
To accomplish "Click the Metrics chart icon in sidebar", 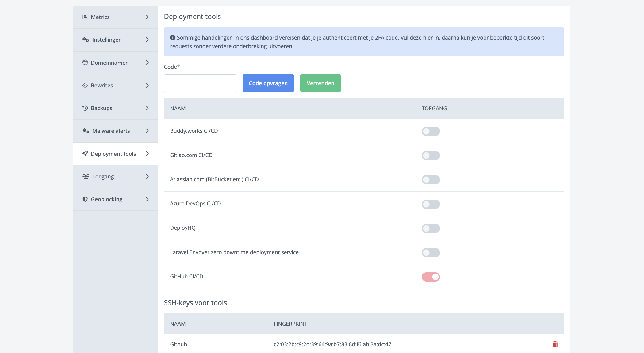I will (85, 17).
